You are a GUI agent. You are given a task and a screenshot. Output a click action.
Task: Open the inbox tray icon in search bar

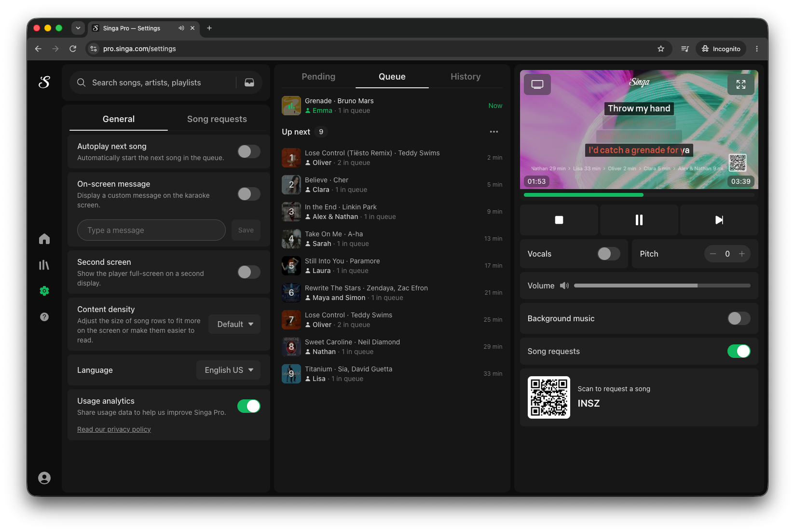249,82
